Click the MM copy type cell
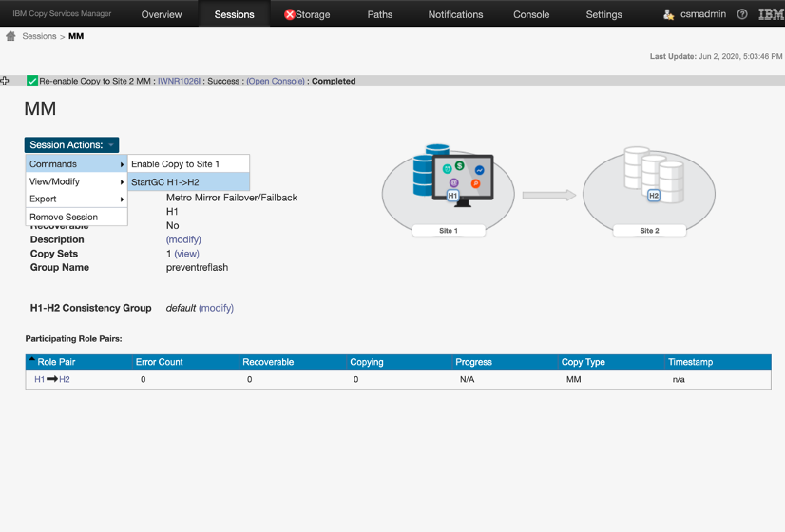 (x=574, y=379)
